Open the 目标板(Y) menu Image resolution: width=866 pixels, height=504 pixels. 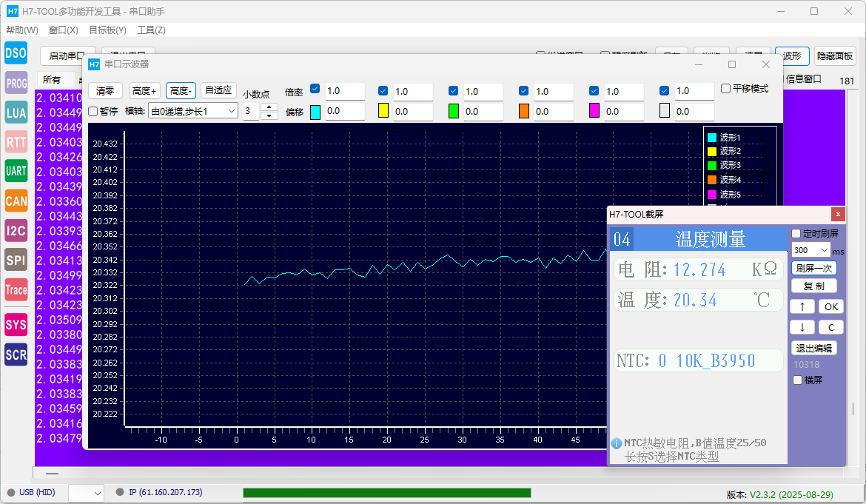[107, 30]
